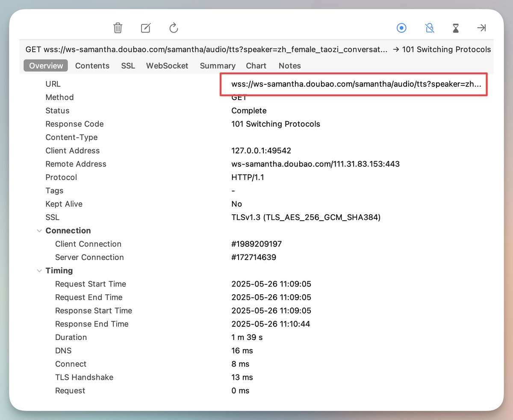This screenshot has height=420, width=513.
Task: Select server connection #172714639
Action: coord(254,257)
